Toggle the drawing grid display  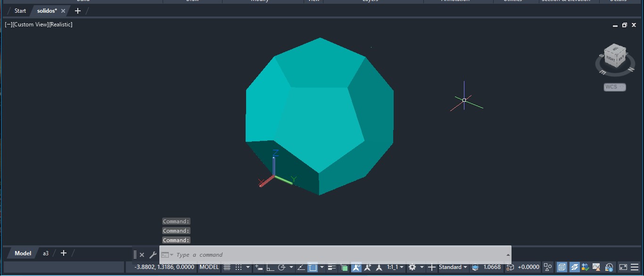[227, 267]
